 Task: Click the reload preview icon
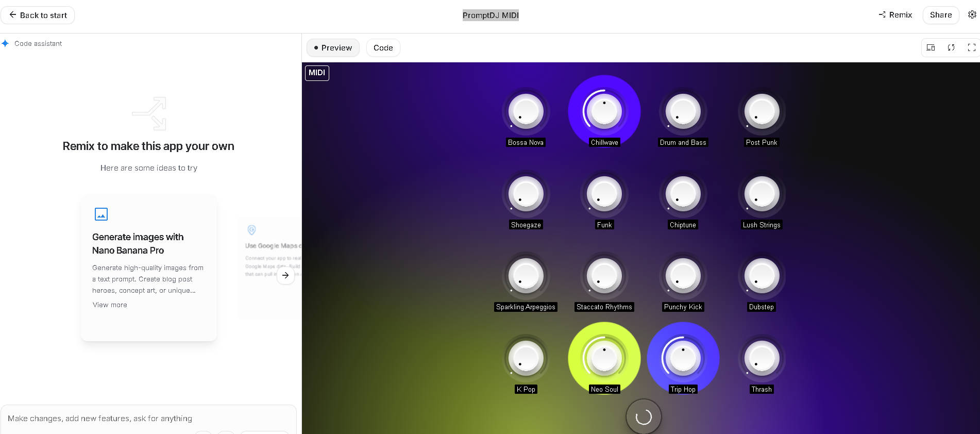[951, 47]
